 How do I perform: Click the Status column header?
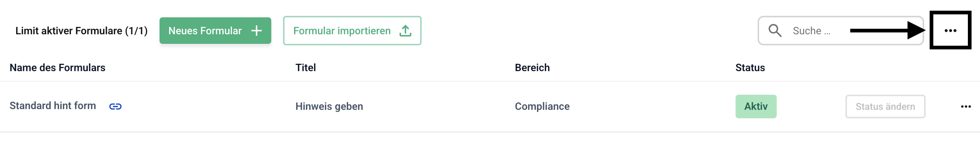(750, 68)
